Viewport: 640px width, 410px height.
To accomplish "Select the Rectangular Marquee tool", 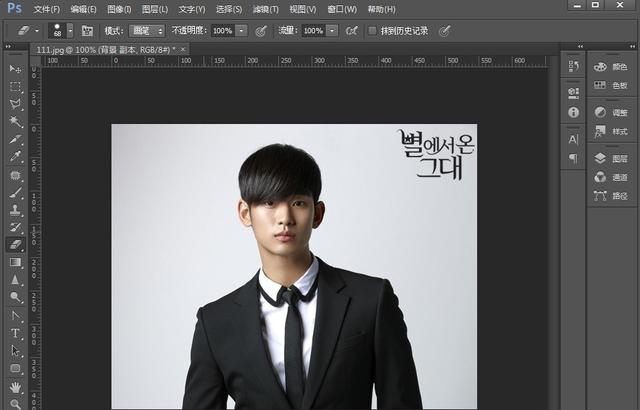I will click(15, 86).
